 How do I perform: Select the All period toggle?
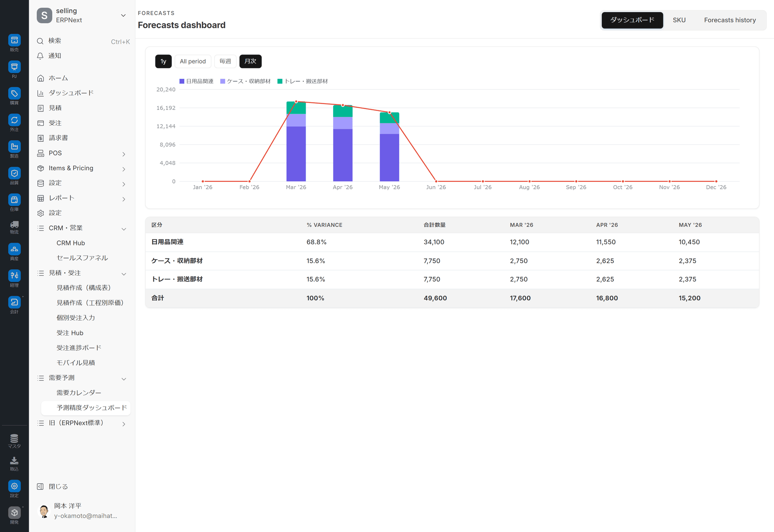tap(193, 61)
